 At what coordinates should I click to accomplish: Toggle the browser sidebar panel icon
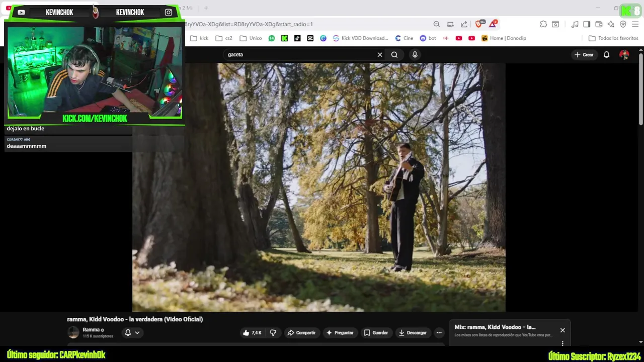pos(587,24)
